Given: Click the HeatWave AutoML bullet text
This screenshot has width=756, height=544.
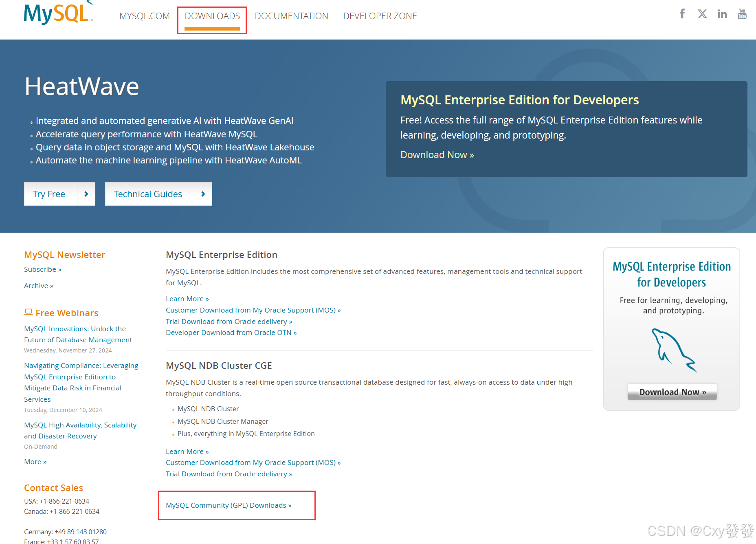Looking at the screenshot, I should click(x=169, y=160).
